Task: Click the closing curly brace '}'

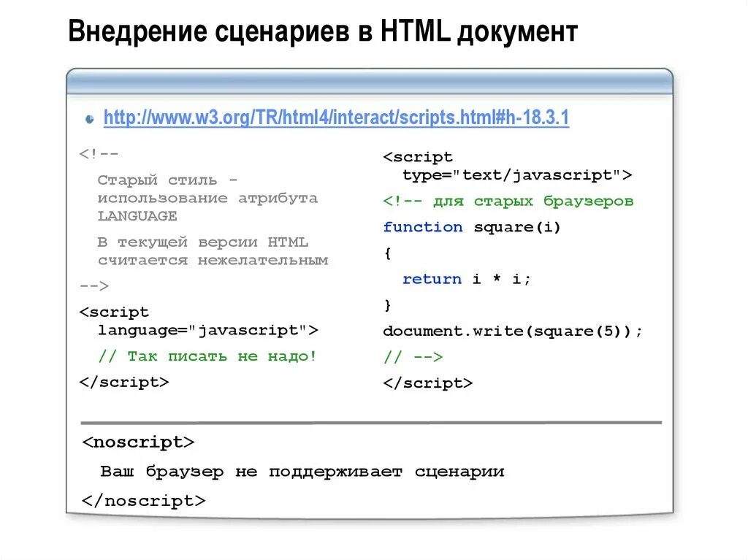Action: (x=387, y=304)
